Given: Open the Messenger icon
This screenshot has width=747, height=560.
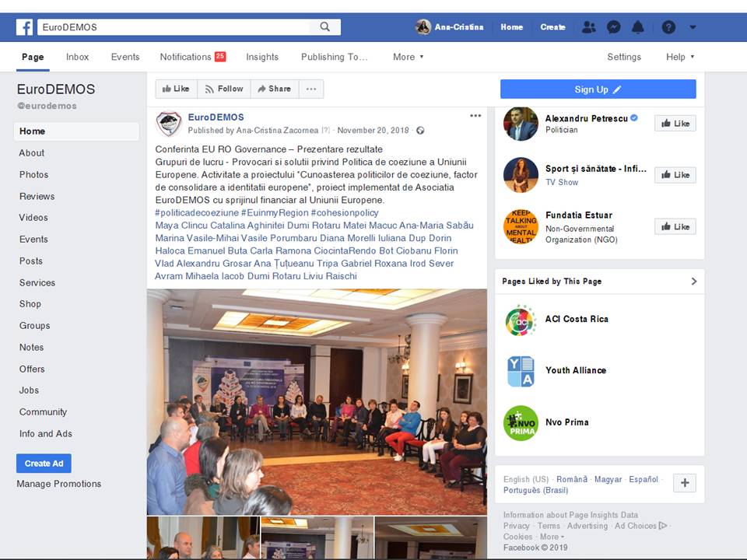Looking at the screenshot, I should click(x=614, y=27).
